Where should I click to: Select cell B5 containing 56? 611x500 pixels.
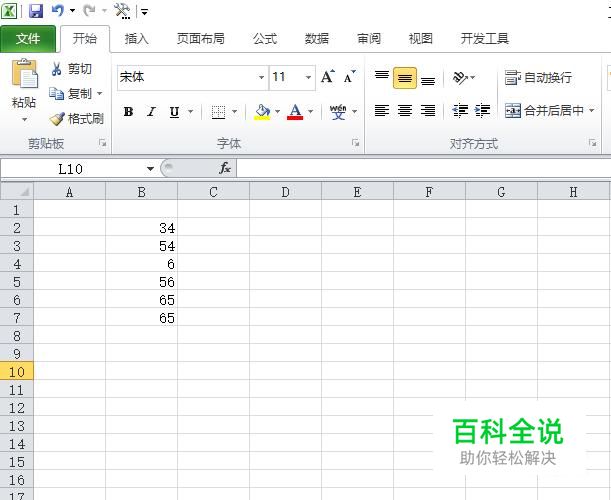coord(141,281)
